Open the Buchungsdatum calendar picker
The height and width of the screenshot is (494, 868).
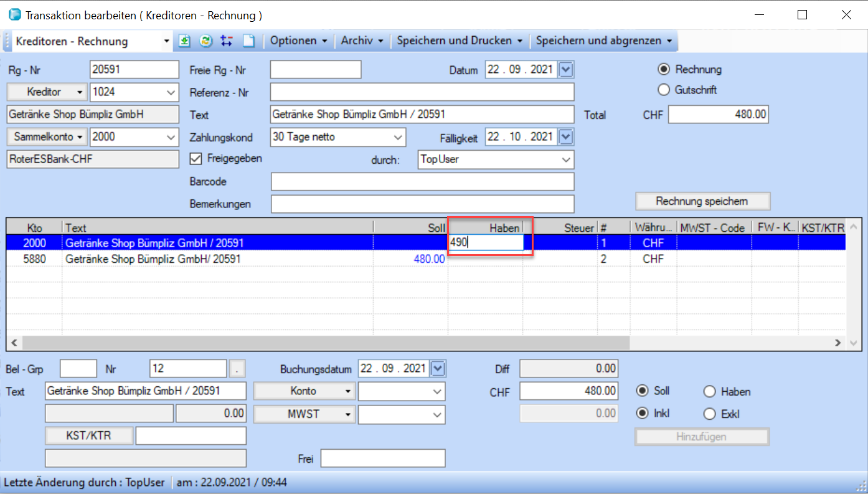(438, 369)
